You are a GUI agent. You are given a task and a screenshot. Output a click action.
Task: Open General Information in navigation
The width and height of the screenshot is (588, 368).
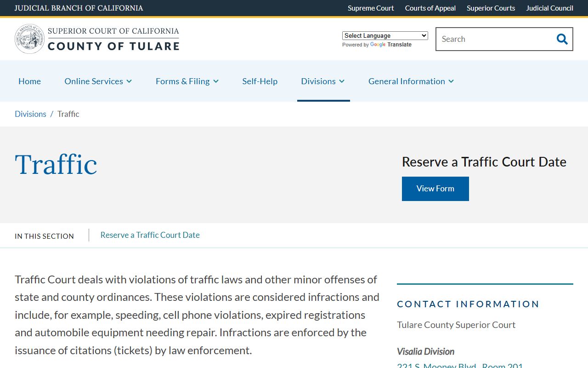[x=407, y=81]
